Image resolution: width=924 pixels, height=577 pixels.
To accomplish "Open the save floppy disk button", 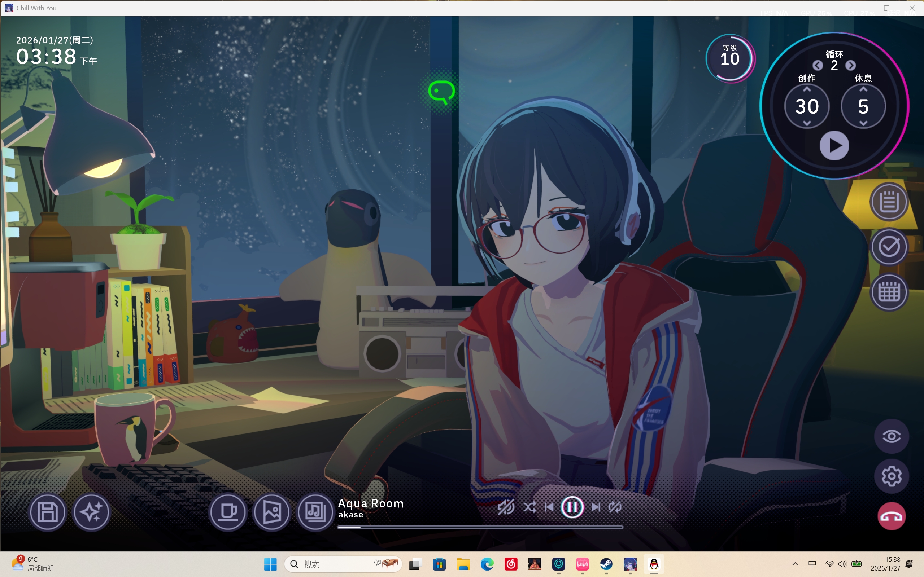I will pyautogui.click(x=48, y=512).
